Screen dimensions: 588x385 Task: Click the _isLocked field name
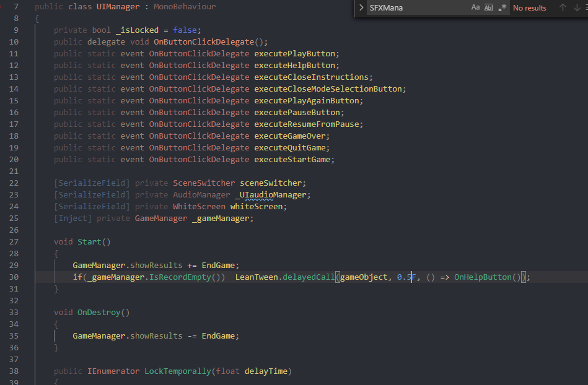click(x=138, y=30)
